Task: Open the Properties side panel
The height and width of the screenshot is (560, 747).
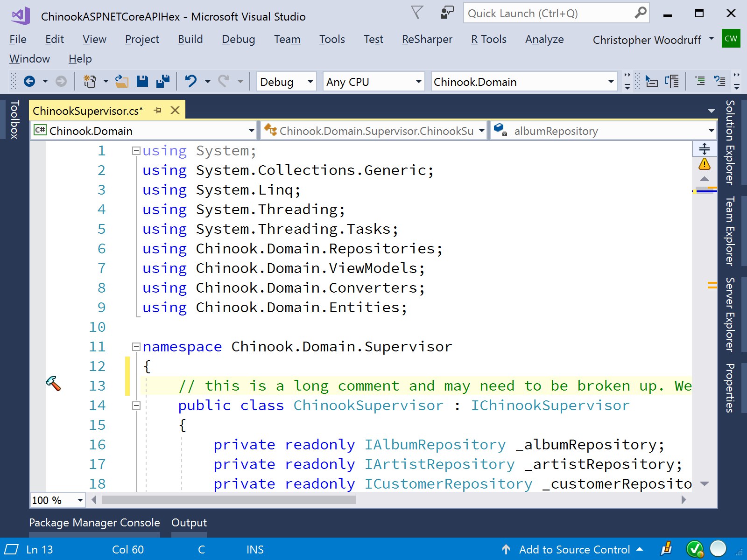Action: point(730,388)
